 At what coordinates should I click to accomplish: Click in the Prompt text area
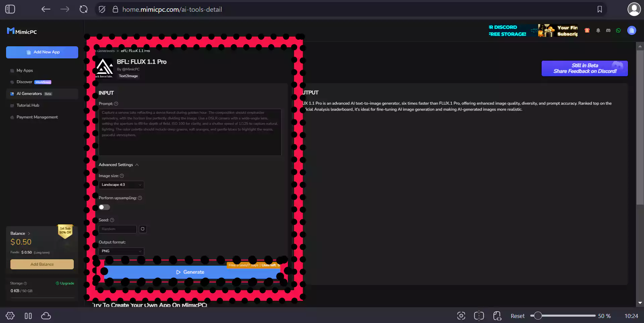coord(190,132)
